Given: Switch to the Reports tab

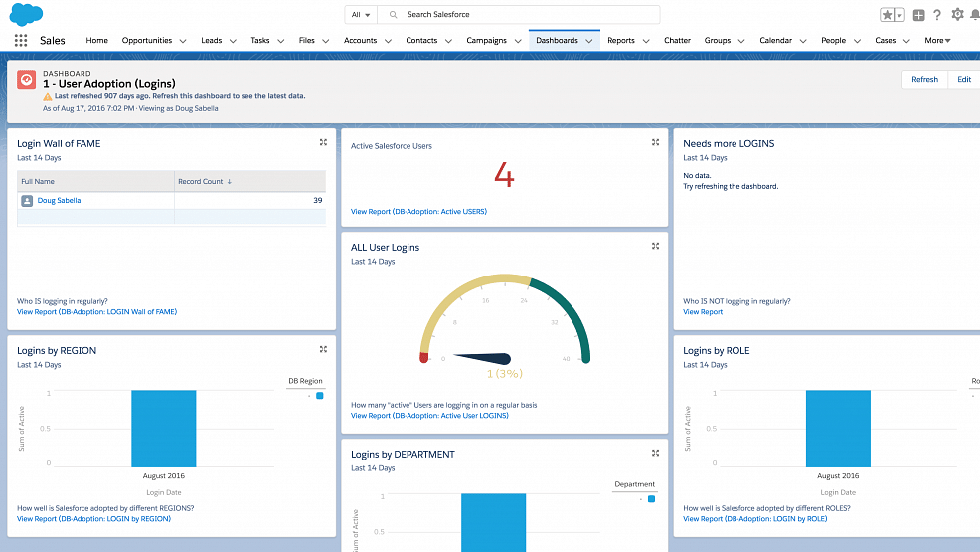Looking at the screenshot, I should pos(620,40).
